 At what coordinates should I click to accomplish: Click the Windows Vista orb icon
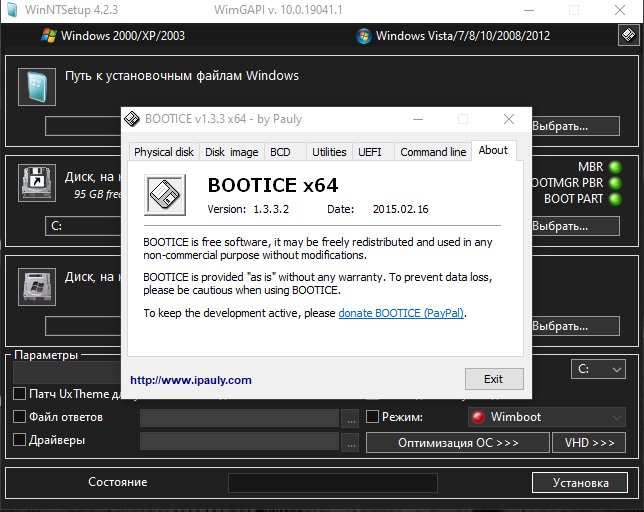pyautogui.click(x=363, y=36)
